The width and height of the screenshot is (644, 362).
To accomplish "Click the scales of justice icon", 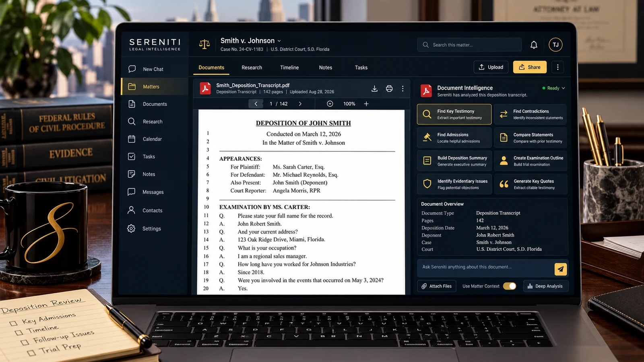I will 204,44.
